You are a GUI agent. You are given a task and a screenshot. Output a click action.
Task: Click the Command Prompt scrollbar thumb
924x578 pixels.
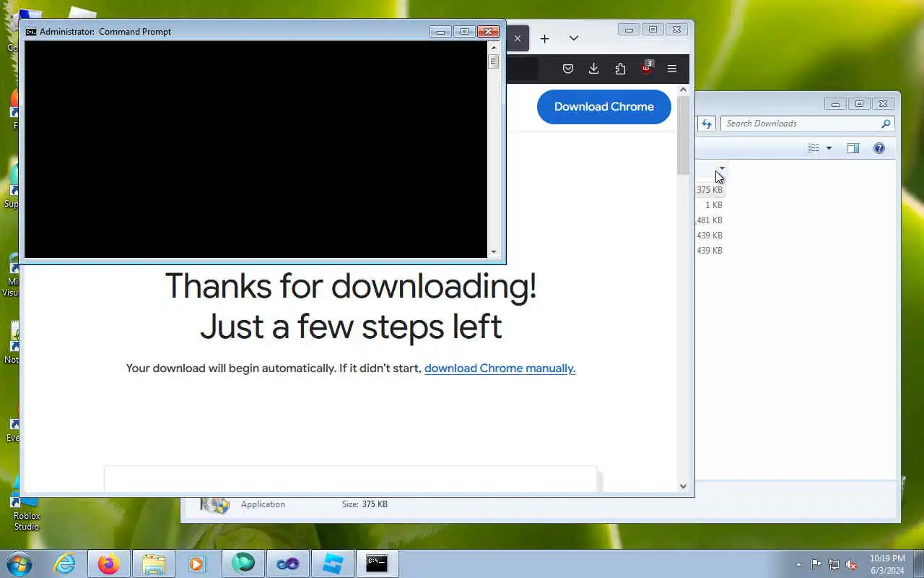pos(494,61)
